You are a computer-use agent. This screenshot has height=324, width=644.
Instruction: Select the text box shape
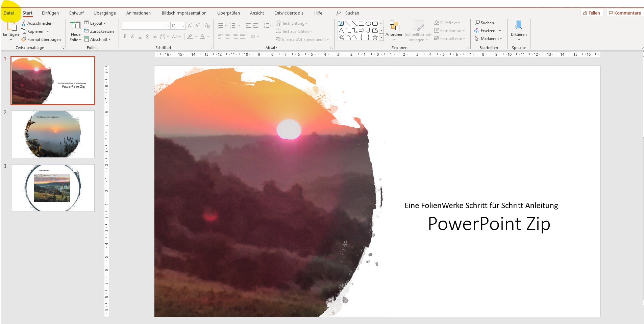(341, 24)
